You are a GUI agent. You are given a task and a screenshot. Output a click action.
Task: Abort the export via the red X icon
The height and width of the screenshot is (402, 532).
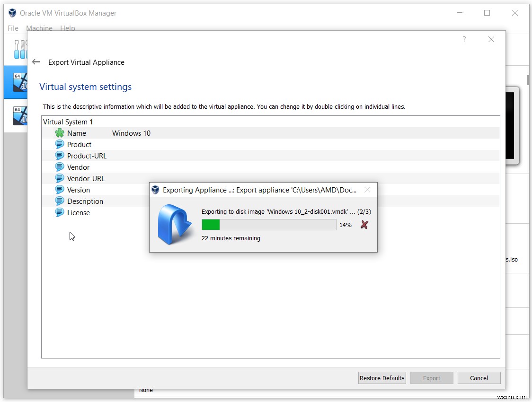[x=364, y=225]
